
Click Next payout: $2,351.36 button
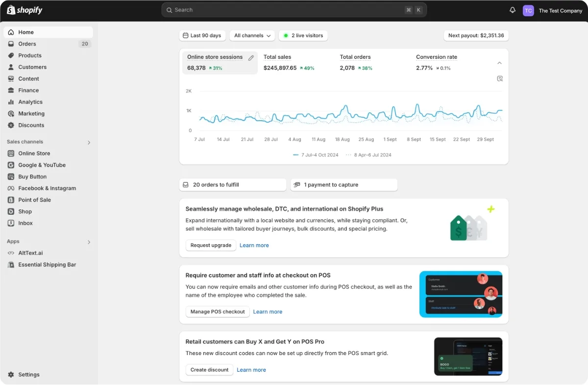click(476, 35)
